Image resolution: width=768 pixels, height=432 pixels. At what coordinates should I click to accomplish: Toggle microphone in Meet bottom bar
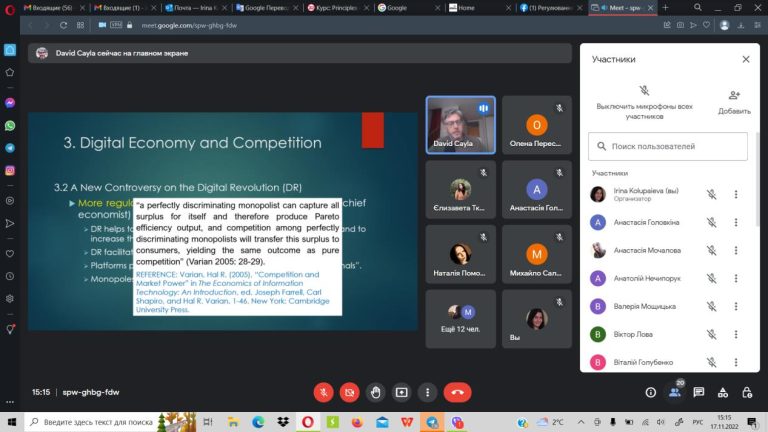(323, 392)
